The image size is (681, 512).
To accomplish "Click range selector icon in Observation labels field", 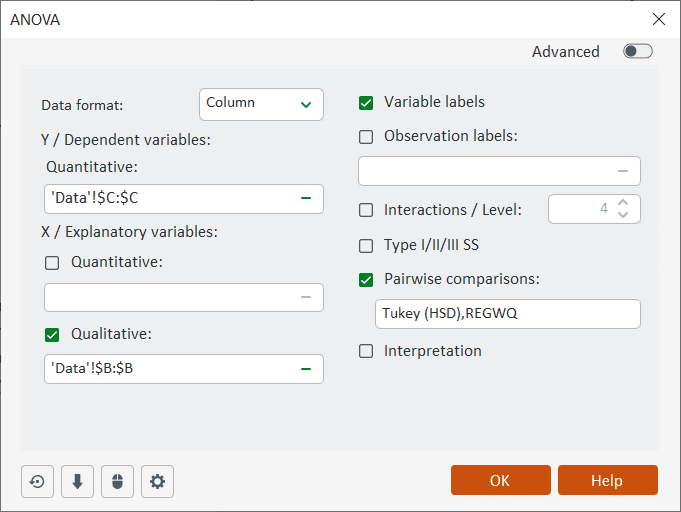I will click(x=623, y=171).
